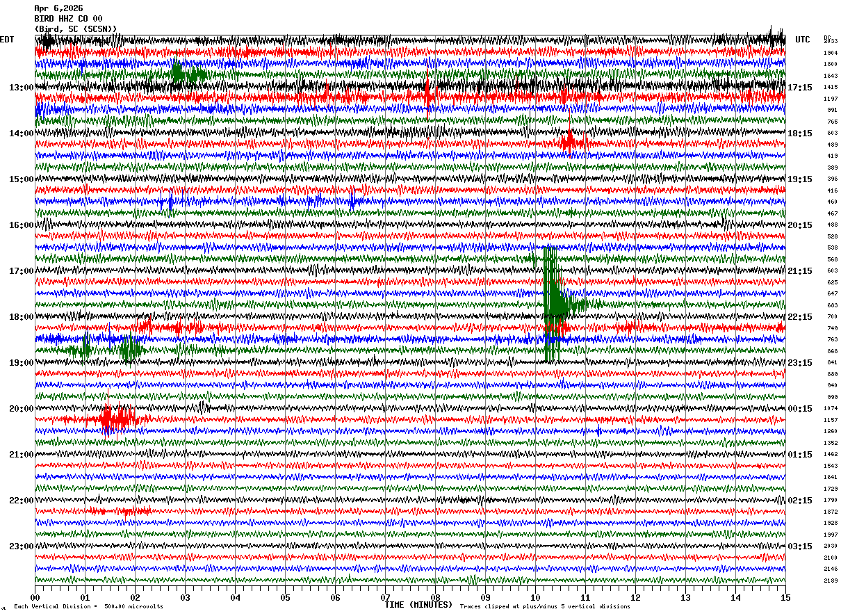Screen dimensions: 841x616
Task: Click the DC offset value '991'
Action: (832, 111)
